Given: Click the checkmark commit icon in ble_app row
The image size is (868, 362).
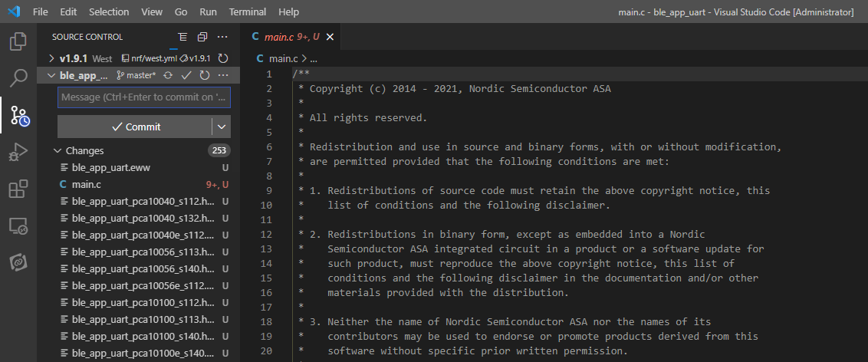Looking at the screenshot, I should coord(186,75).
